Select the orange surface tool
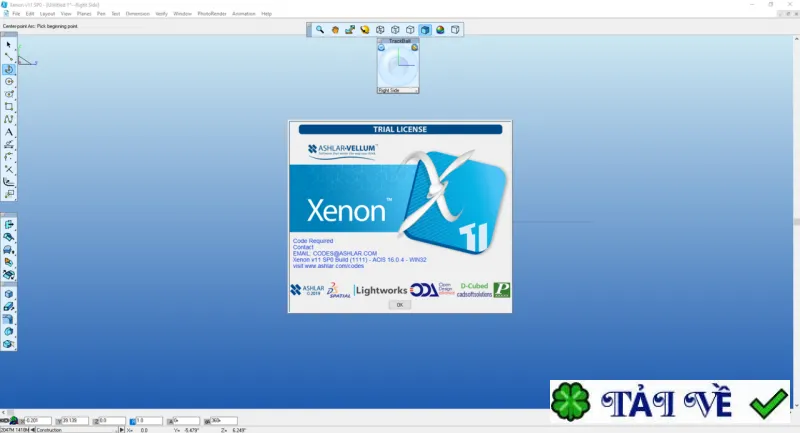The width and height of the screenshot is (800, 433). point(9,262)
